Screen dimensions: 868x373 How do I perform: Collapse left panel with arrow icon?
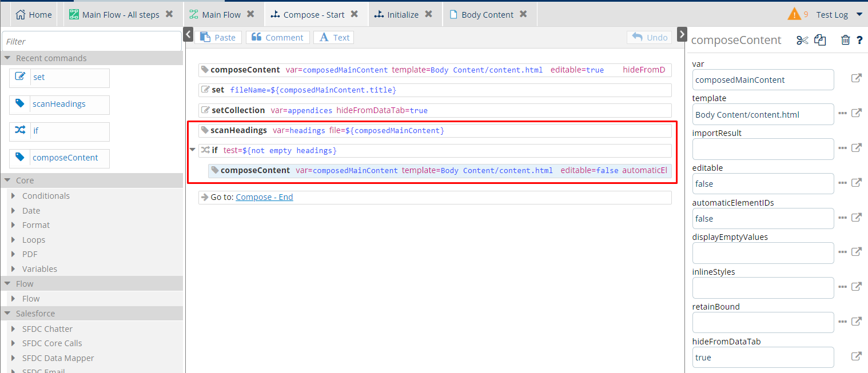189,35
